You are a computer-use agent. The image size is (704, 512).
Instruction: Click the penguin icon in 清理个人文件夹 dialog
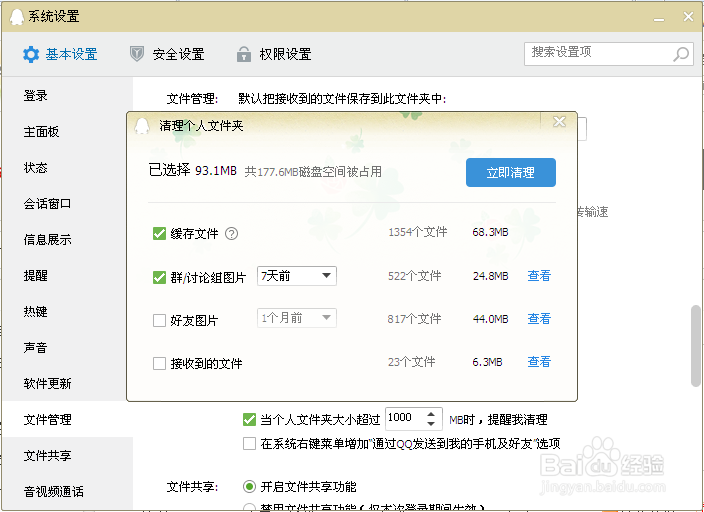coord(142,126)
